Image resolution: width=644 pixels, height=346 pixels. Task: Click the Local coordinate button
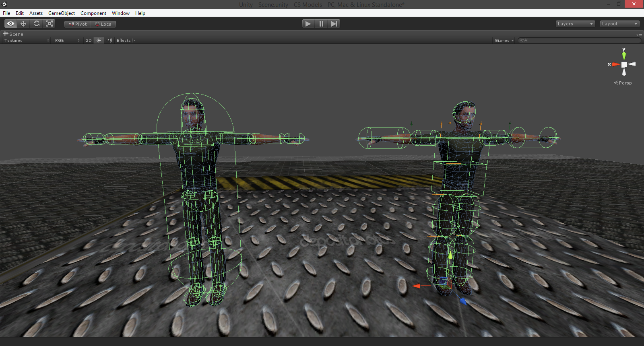(104, 24)
